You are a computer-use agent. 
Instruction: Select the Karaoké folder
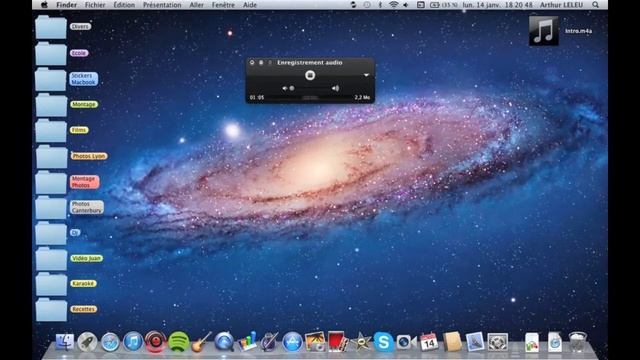(x=51, y=284)
